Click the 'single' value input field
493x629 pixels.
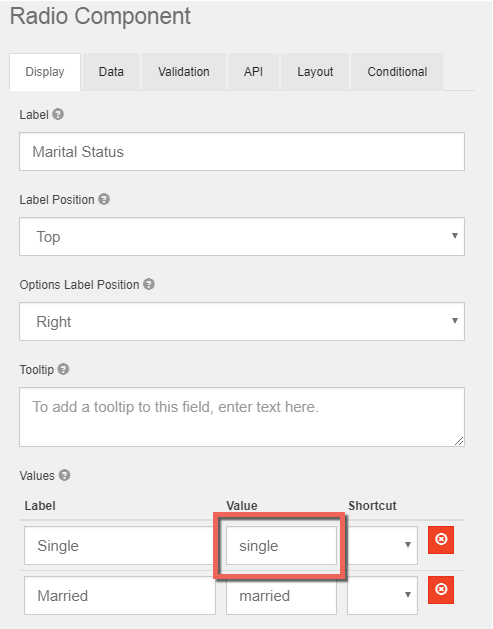281,545
